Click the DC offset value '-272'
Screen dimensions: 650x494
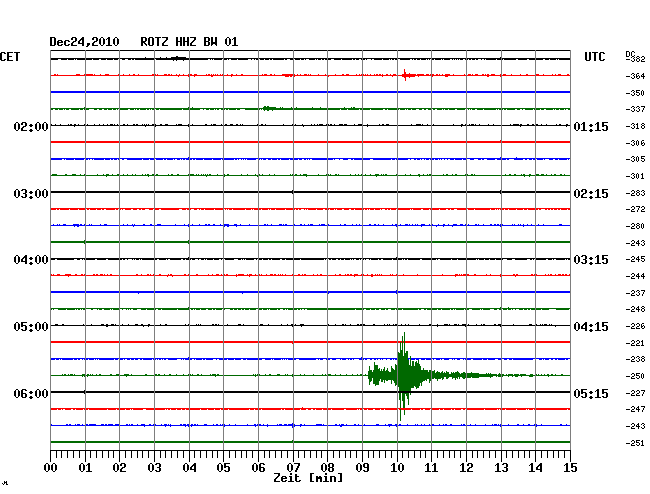coord(635,209)
